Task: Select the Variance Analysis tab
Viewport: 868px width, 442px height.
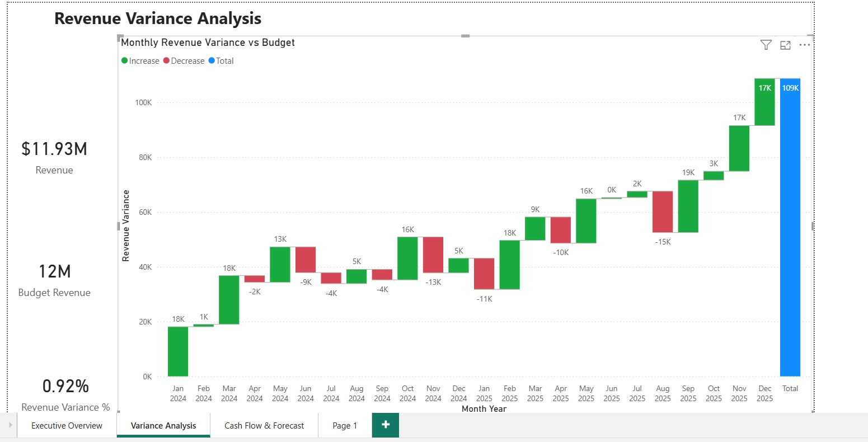Action: (x=163, y=425)
